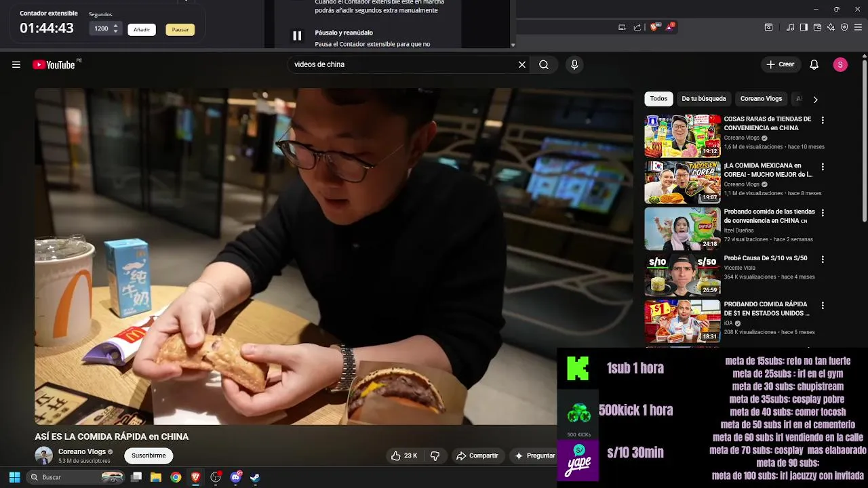The width and height of the screenshot is (868, 488).
Task: Click the Suscribirme button
Action: pos(149,455)
